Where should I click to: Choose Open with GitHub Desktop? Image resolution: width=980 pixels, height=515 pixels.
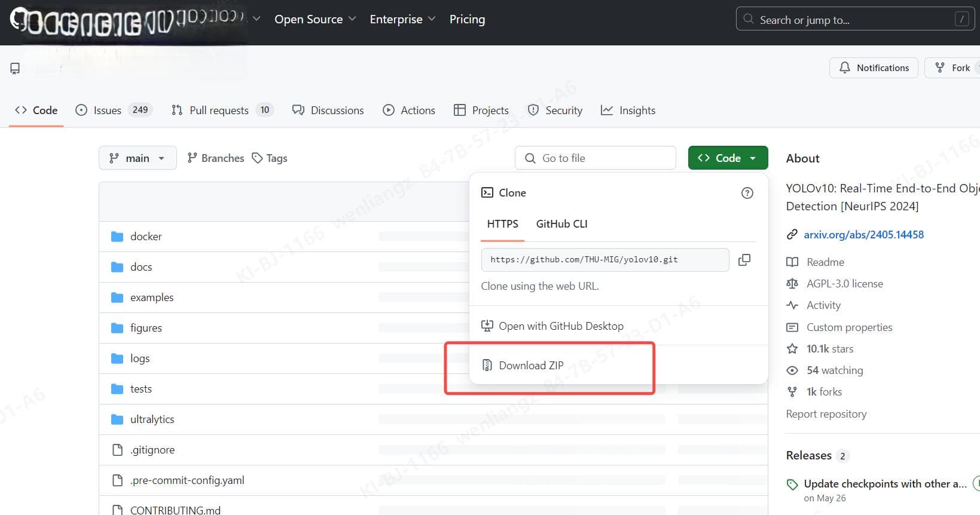[561, 326]
